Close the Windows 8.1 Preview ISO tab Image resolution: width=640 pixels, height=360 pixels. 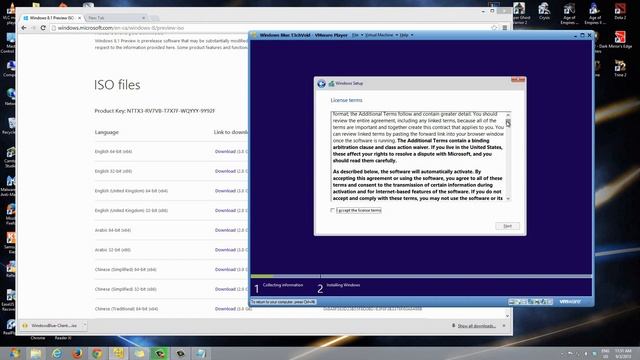(x=79, y=18)
